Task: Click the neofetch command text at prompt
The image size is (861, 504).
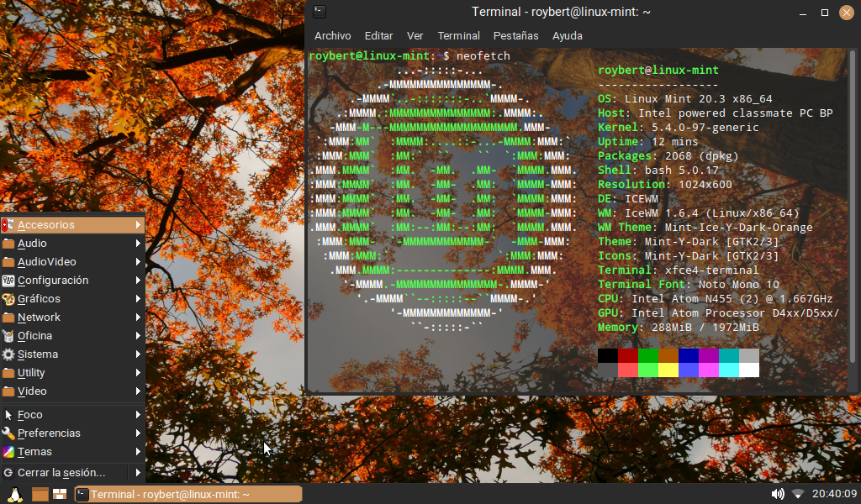Action: [483, 56]
